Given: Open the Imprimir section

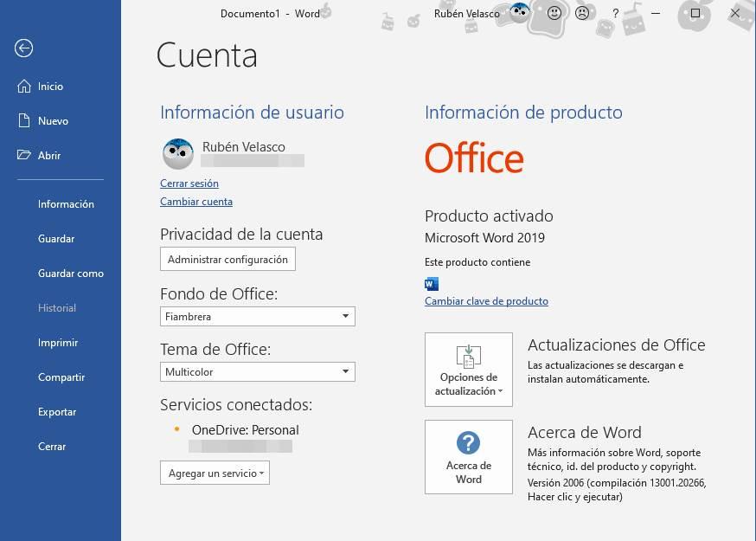Looking at the screenshot, I should click(58, 343).
